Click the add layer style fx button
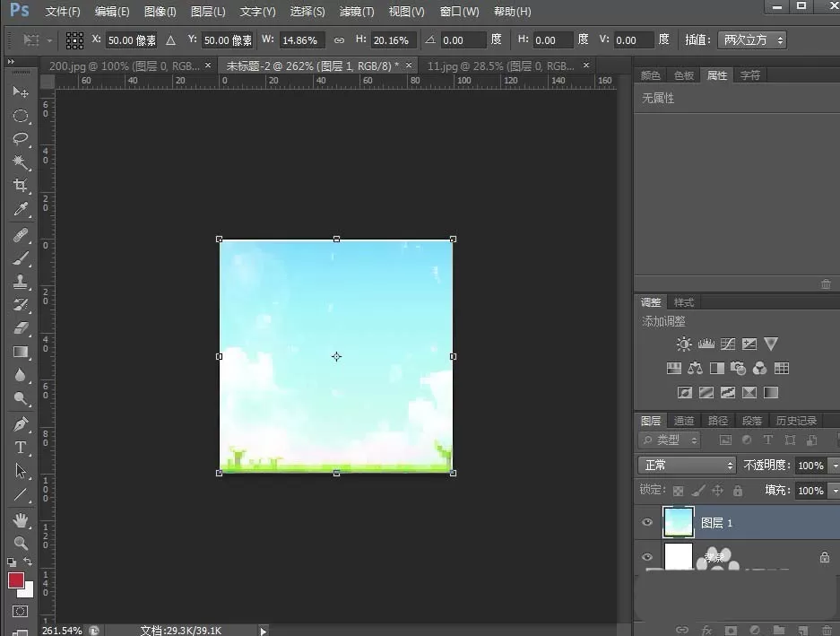This screenshot has height=636, width=840. (706, 630)
